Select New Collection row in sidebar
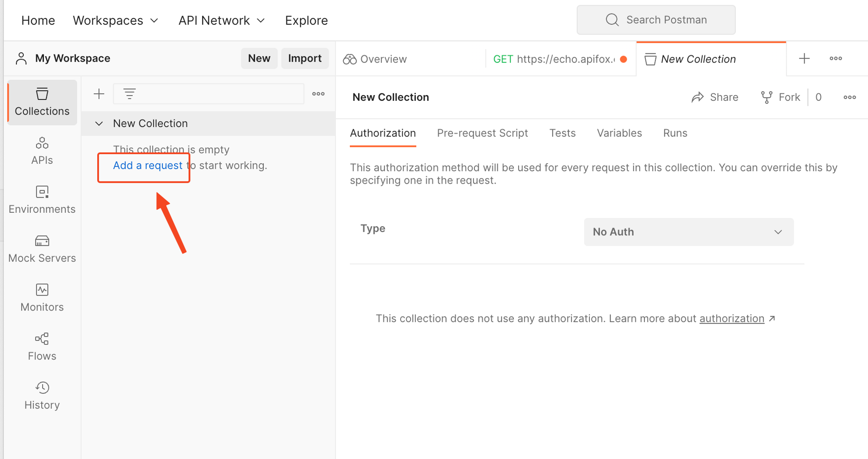Viewport: 868px width, 459px height. pyautogui.click(x=208, y=124)
